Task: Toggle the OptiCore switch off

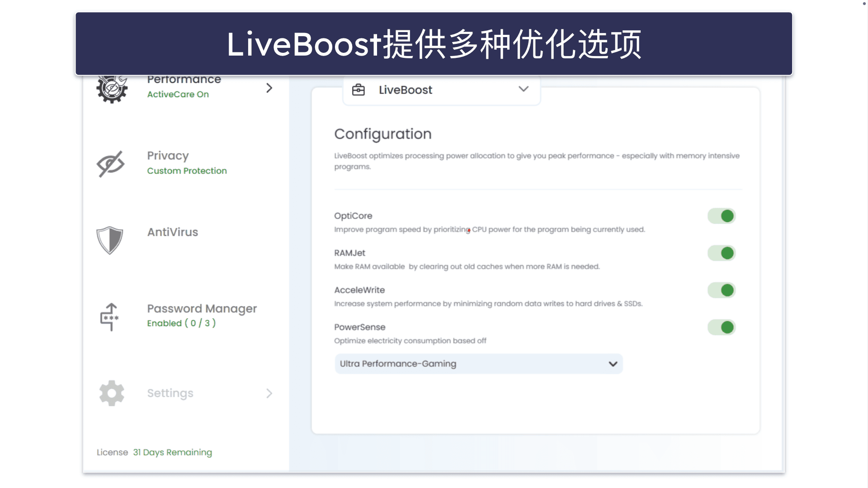Action: [722, 216]
